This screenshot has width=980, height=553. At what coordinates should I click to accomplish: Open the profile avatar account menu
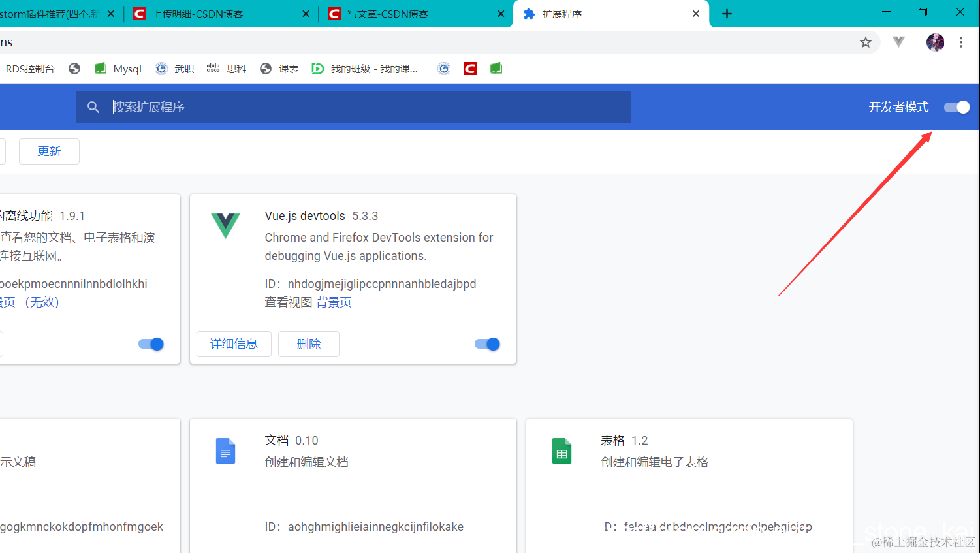click(x=935, y=42)
